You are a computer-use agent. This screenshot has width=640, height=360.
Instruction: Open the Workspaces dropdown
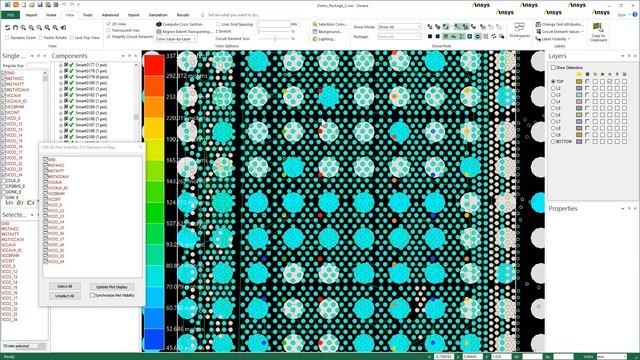[x=519, y=32]
